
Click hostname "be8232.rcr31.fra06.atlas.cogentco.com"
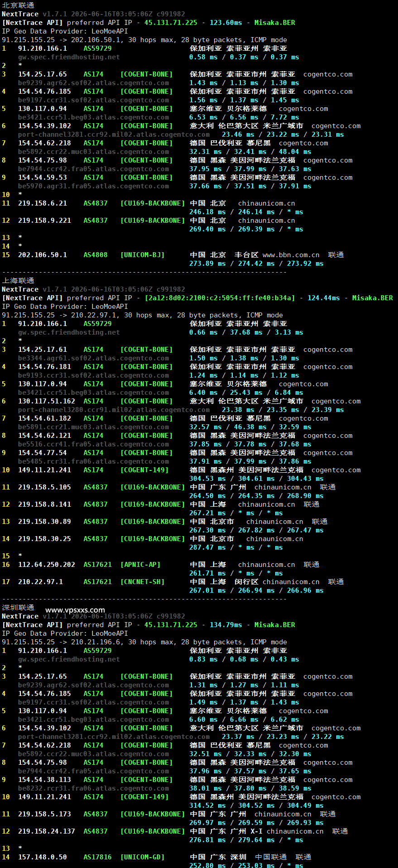(93, 788)
